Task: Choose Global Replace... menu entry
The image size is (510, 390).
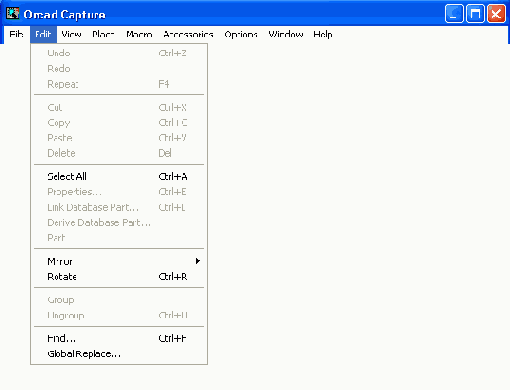Action: [x=119, y=354]
